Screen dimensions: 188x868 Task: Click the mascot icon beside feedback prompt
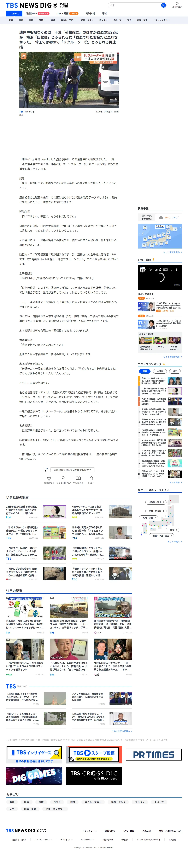click(46, 470)
